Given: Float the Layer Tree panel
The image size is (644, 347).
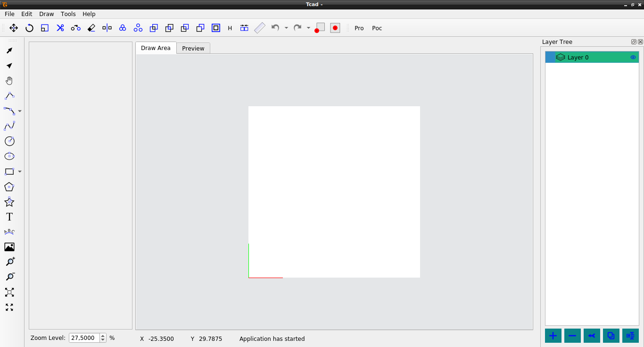Looking at the screenshot, I should (x=634, y=42).
